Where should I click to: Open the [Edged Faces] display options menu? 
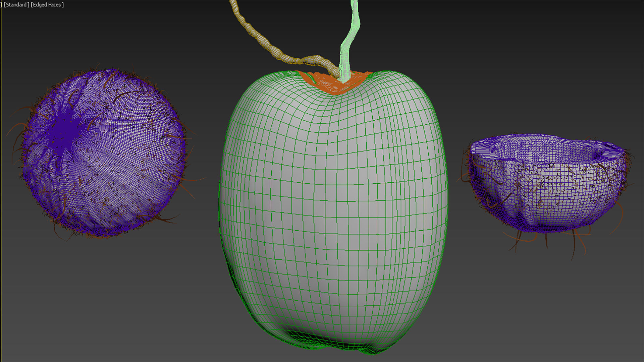click(47, 5)
